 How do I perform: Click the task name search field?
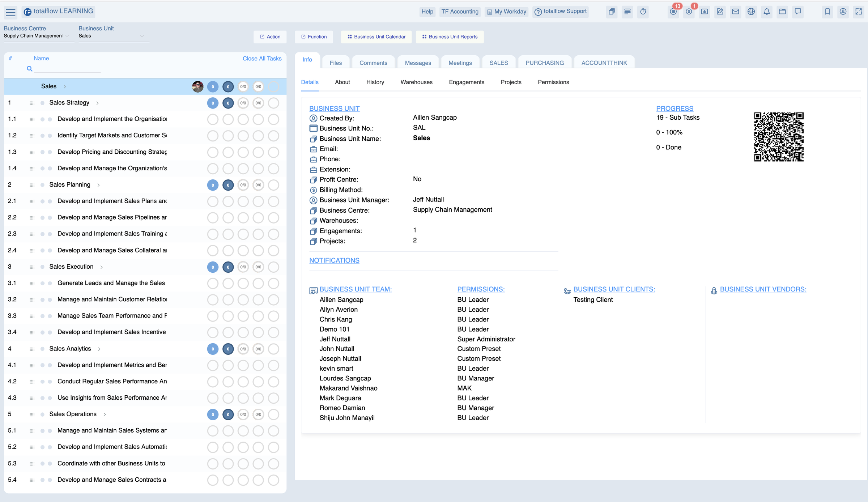tap(67, 69)
